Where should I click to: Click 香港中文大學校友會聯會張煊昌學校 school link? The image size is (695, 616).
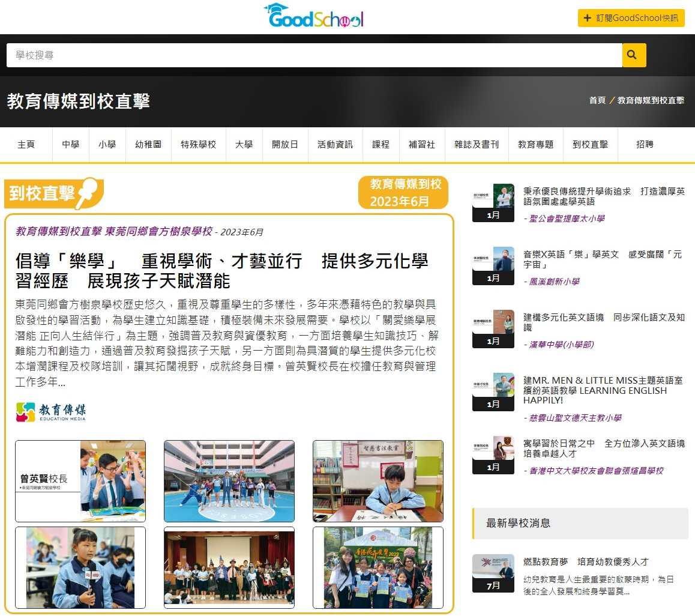597,471
